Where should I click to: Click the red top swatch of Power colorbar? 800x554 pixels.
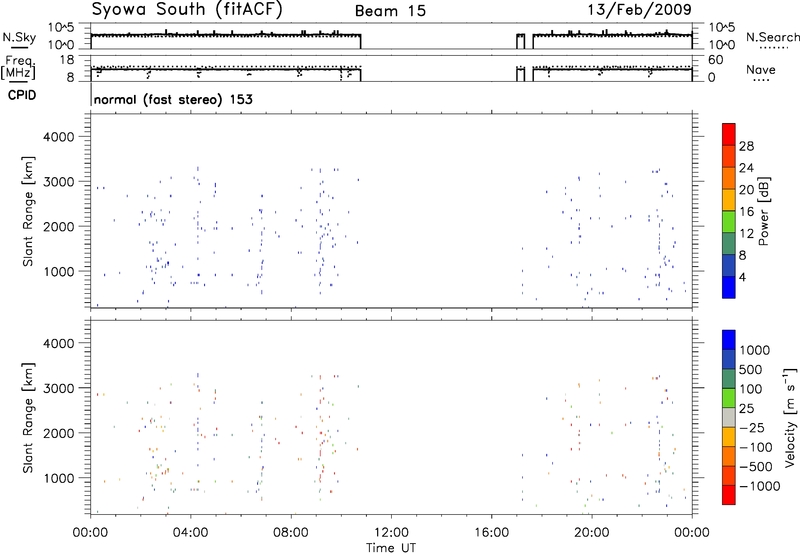point(729,134)
